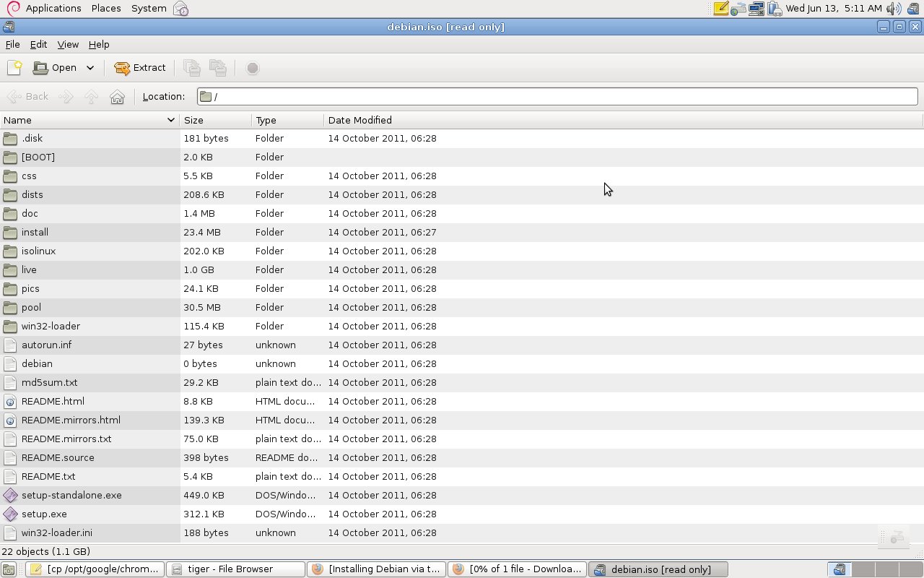The height and width of the screenshot is (578, 924).
Task: Click the keyboard accessibility tray icon
Action: coord(738,9)
